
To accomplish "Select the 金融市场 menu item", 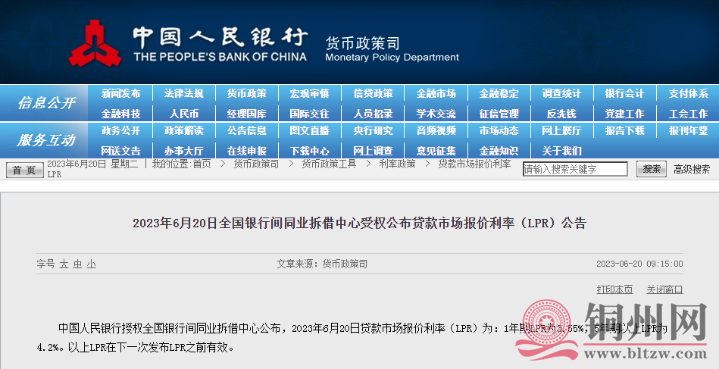I will tap(436, 94).
